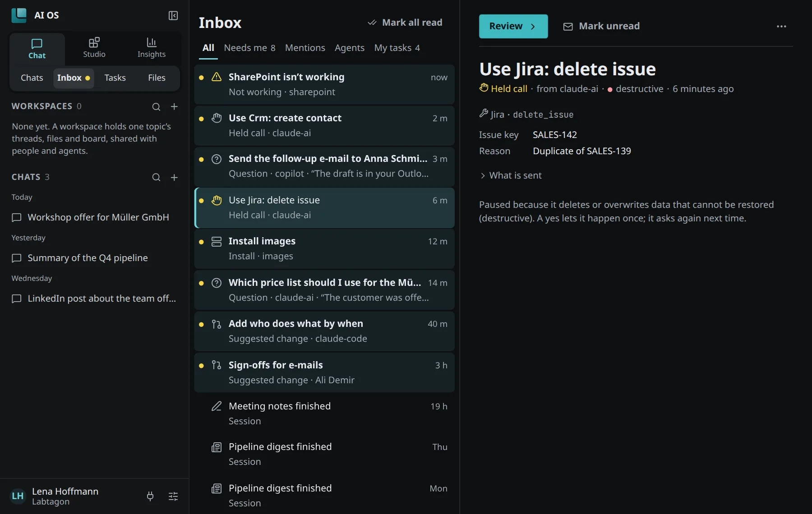Open Sign-offs for e-mails item
This screenshot has height=514, width=812.
point(324,372)
